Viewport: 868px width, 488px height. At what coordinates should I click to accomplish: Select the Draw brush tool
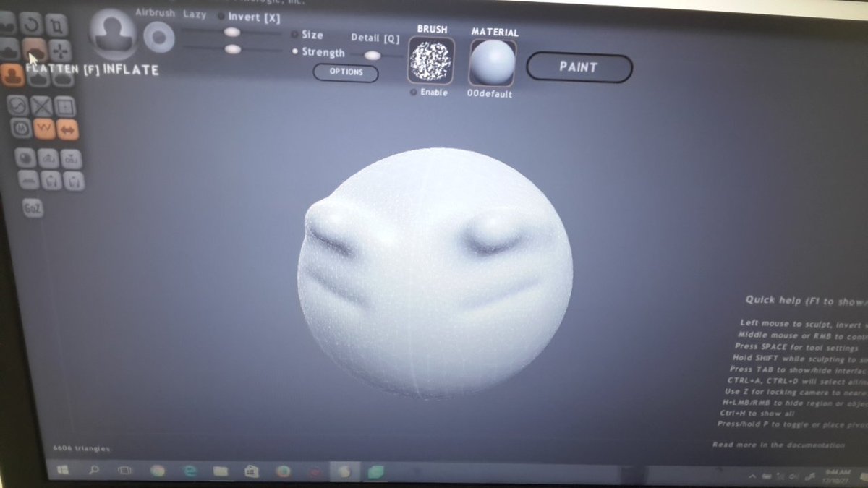(x=9, y=50)
